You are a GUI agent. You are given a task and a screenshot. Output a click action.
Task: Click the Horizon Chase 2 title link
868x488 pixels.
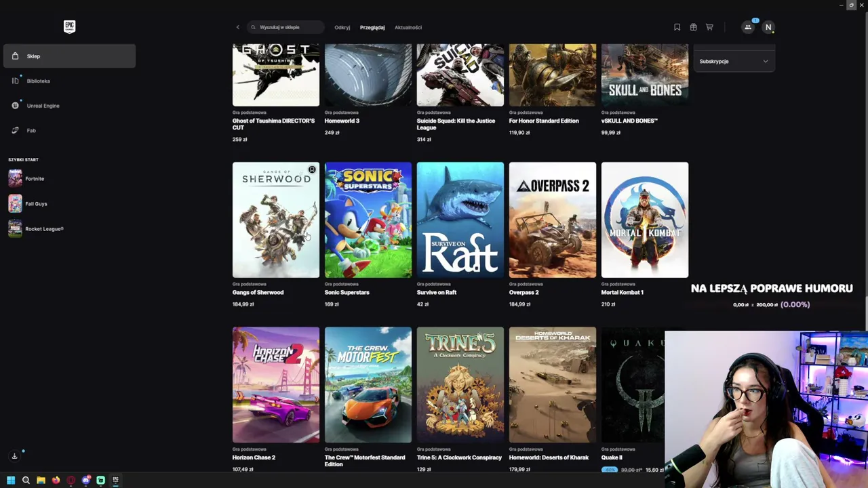pyautogui.click(x=254, y=457)
